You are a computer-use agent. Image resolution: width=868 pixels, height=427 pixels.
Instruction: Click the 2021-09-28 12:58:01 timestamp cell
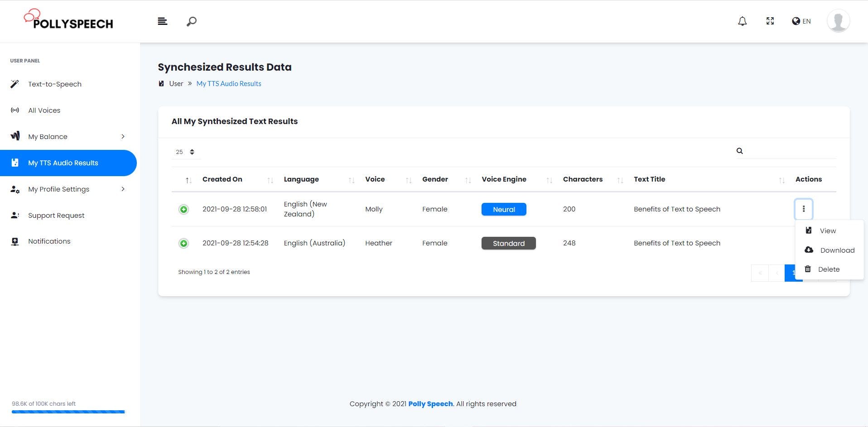pyautogui.click(x=235, y=209)
